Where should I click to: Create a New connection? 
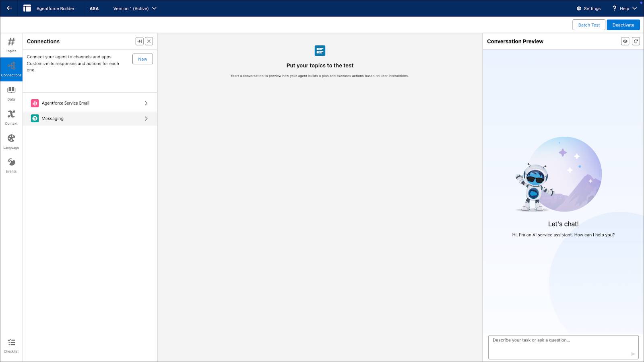142,59
